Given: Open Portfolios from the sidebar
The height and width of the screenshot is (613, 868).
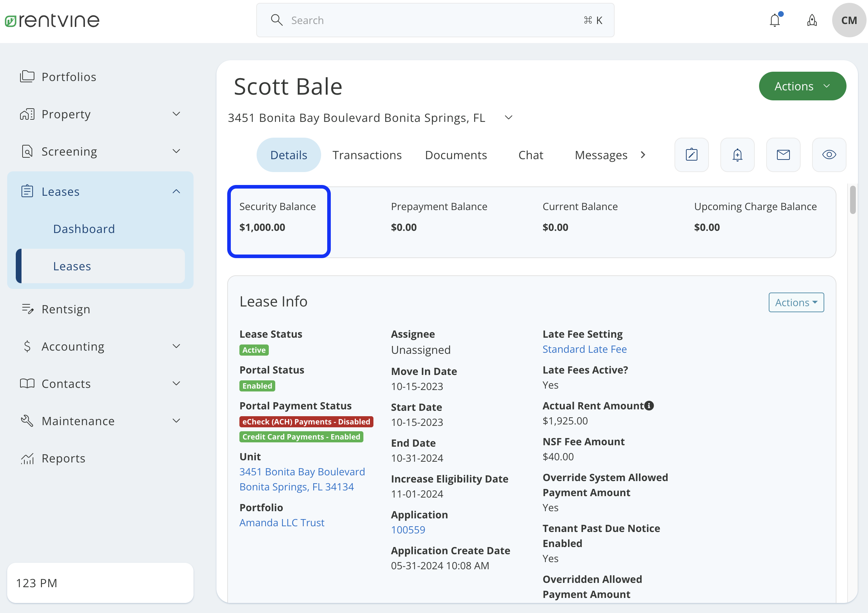Looking at the screenshot, I should point(69,77).
